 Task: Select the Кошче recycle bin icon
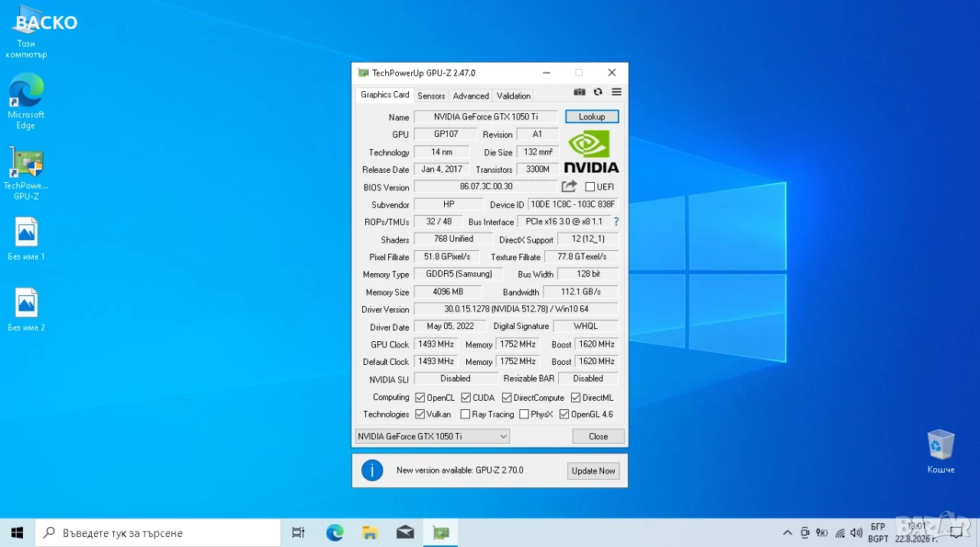click(x=941, y=451)
